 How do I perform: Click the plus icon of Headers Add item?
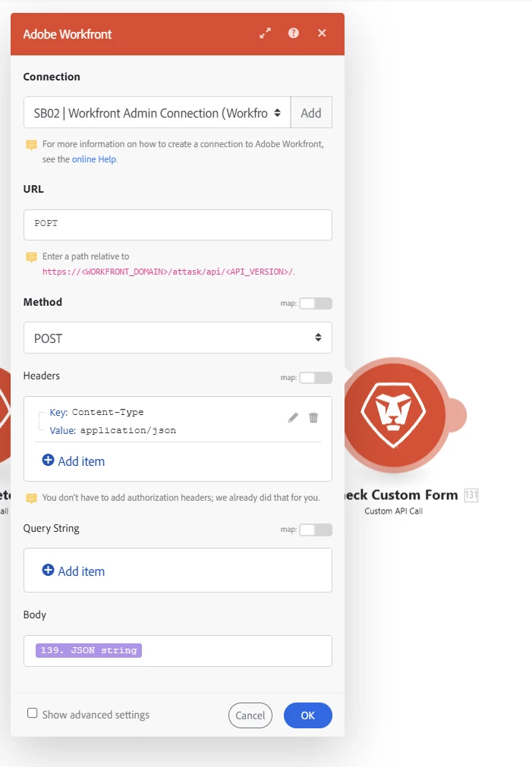[48, 460]
